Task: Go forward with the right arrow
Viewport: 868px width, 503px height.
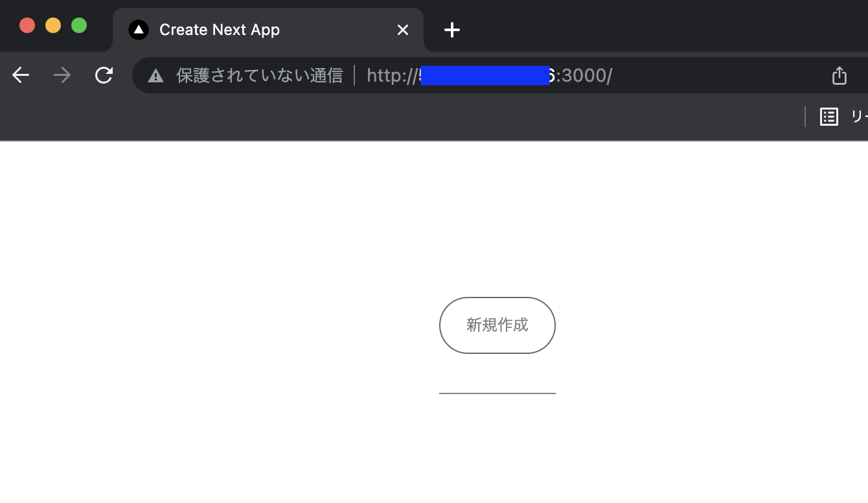Action: (62, 75)
